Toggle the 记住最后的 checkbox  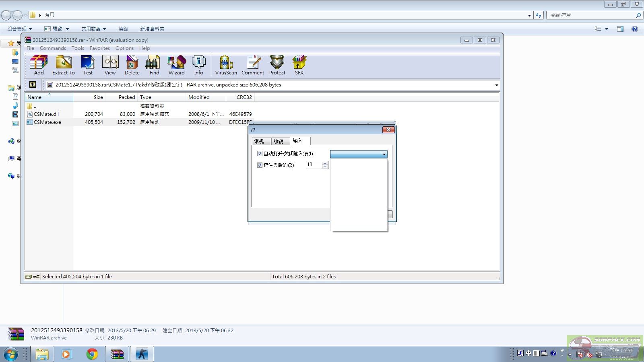point(260,165)
